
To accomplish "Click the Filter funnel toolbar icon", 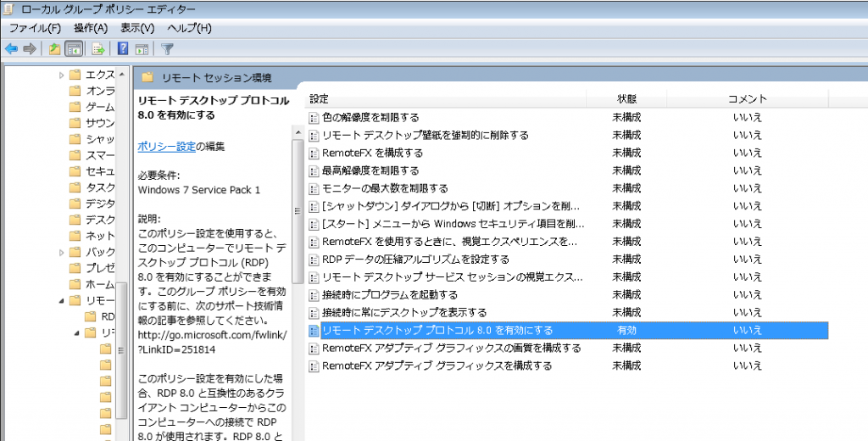I will [167, 48].
